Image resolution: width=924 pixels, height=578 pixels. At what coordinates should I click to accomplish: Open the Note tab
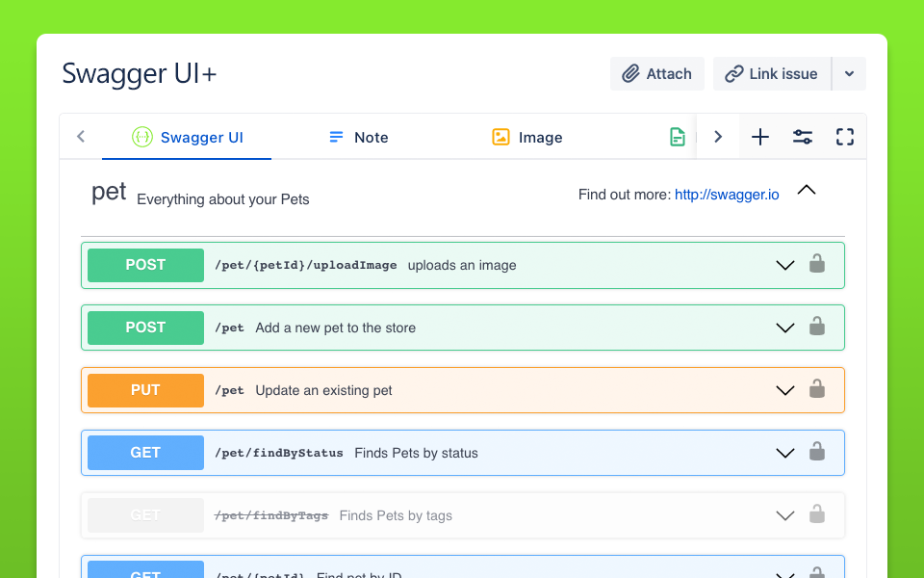[358, 137]
